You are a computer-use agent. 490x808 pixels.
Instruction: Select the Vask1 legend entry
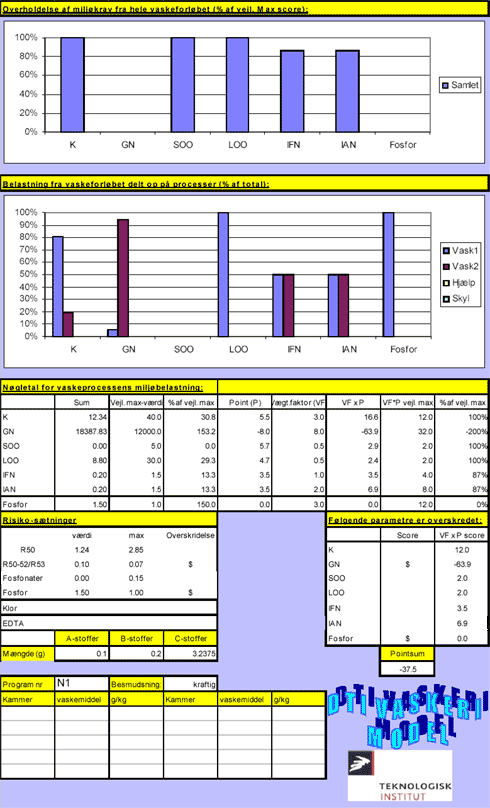pyautogui.click(x=461, y=250)
